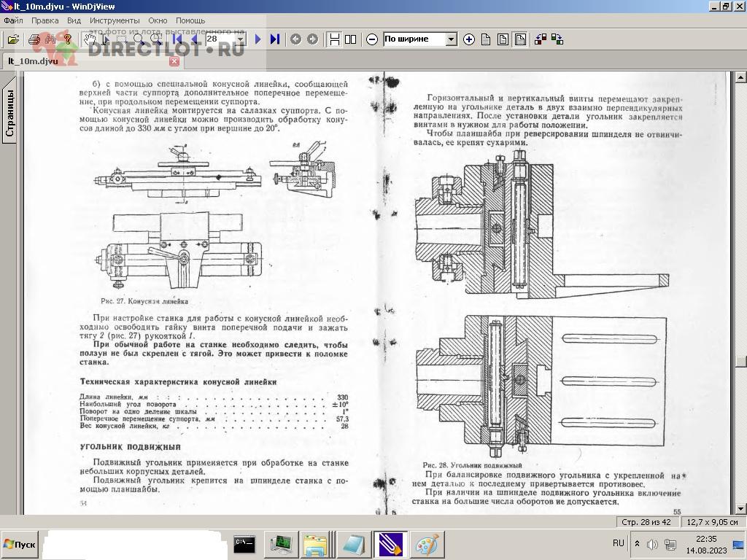Image resolution: width=747 pixels, height=560 pixels.
Task: Click the volume speaker tray icon
Action: click(x=652, y=544)
